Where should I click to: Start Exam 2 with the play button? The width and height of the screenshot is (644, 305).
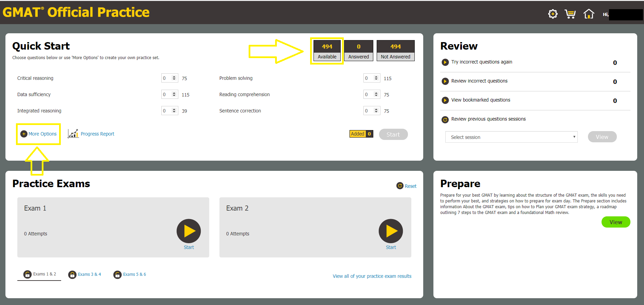[x=391, y=231]
